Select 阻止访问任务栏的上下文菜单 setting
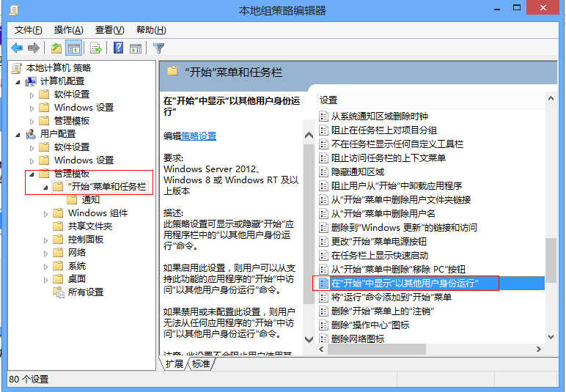This screenshot has width=566, height=392. 389,158
